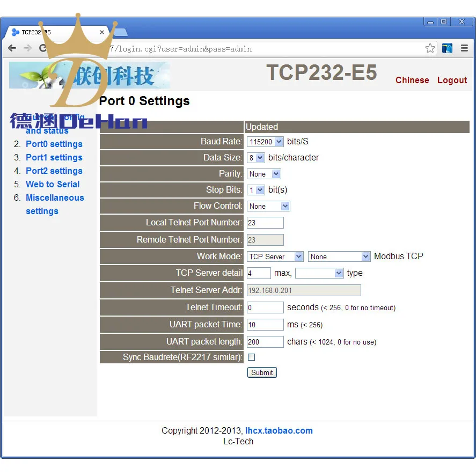Click the Logout link

pyautogui.click(x=452, y=80)
